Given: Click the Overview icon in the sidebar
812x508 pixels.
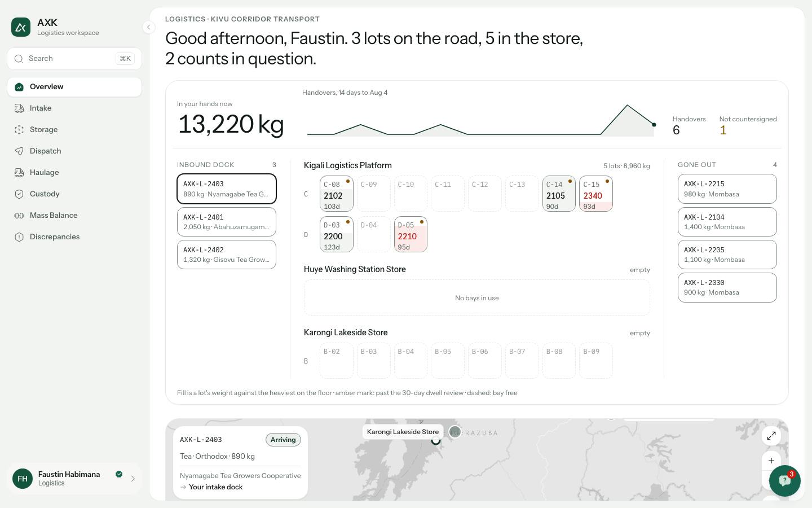Looking at the screenshot, I should pyautogui.click(x=19, y=87).
